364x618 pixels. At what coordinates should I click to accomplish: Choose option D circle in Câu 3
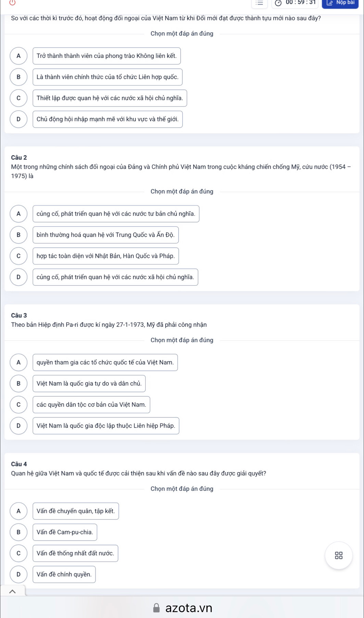pyautogui.click(x=18, y=426)
